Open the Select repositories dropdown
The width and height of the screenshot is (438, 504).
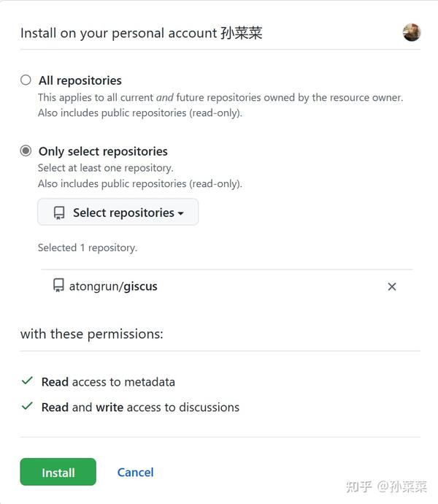tap(118, 213)
